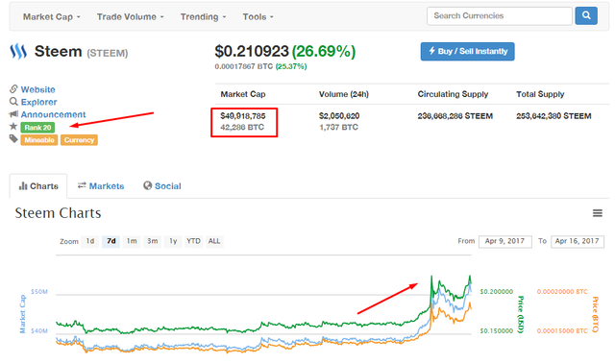The height and width of the screenshot is (364, 615).
Task: Click the Total Supply column header
Action: tap(540, 94)
